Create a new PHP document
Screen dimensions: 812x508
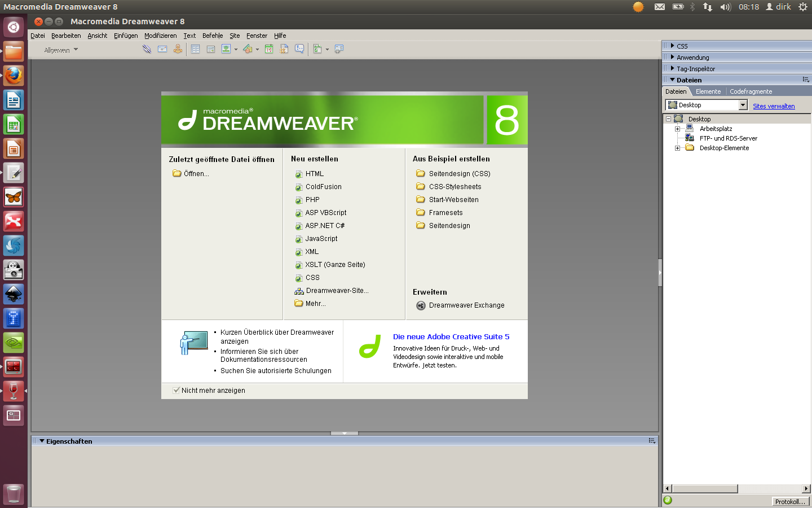[312, 200]
